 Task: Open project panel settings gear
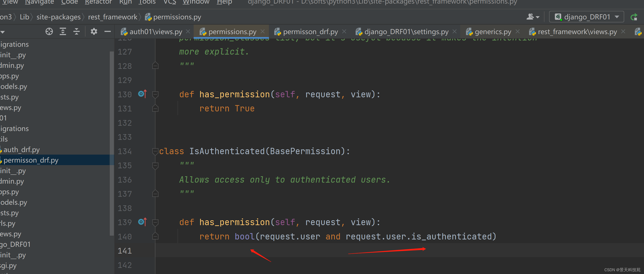coord(94,32)
